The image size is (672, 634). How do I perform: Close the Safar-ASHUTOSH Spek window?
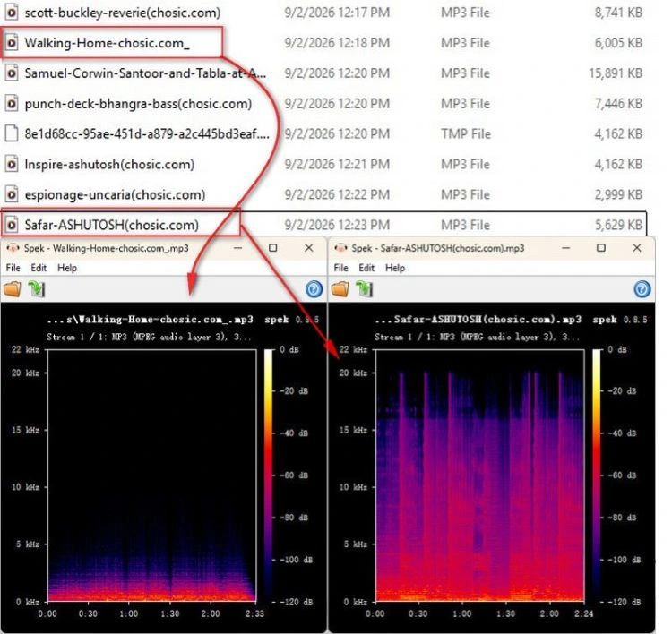point(637,248)
